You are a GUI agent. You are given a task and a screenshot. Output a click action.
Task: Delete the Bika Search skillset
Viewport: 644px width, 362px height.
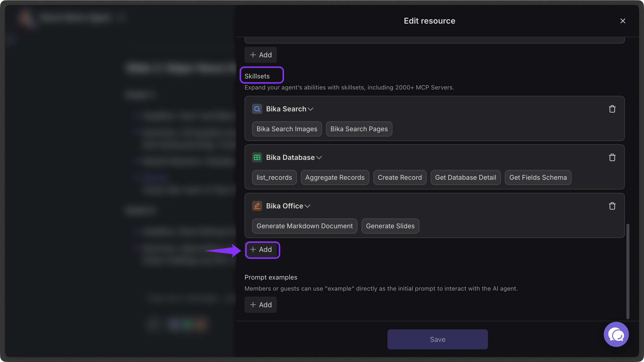coord(612,109)
